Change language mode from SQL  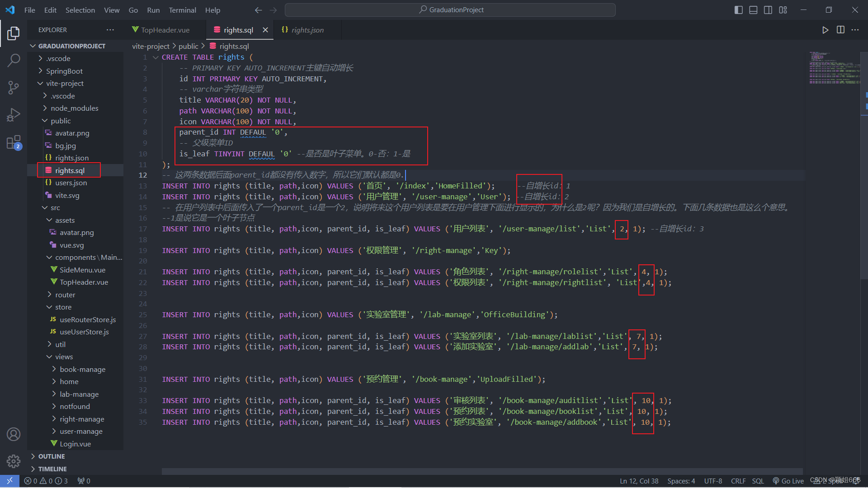(x=758, y=481)
